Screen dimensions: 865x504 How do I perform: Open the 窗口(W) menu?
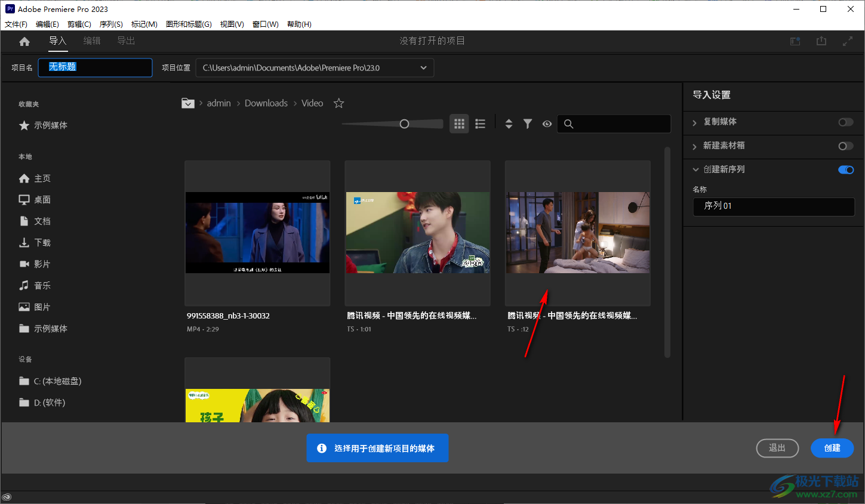(x=266, y=24)
